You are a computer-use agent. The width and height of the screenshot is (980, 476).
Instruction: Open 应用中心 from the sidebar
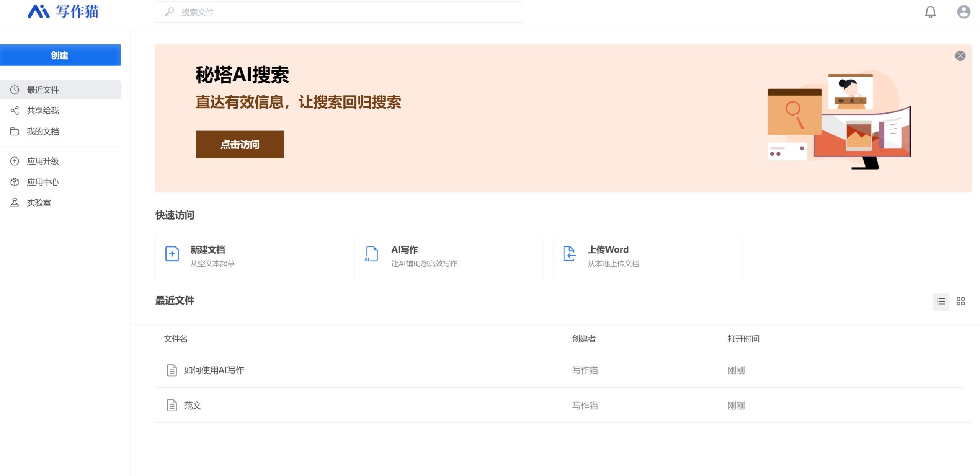tap(42, 182)
